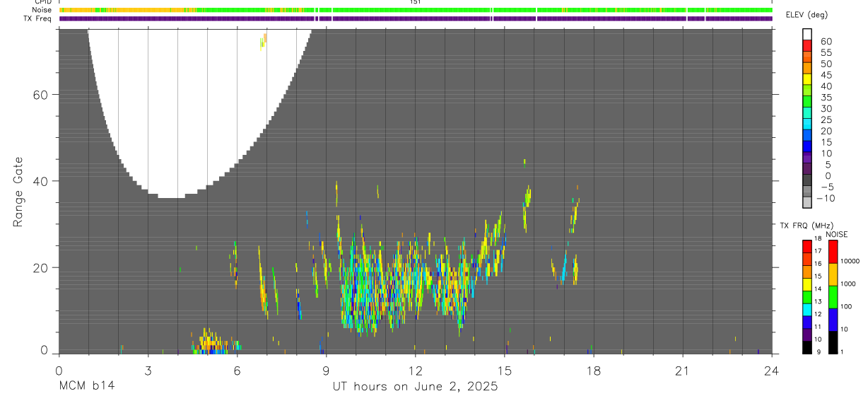Click TX FRQ legend value '9'
The height and width of the screenshot is (401, 868).
tap(819, 351)
